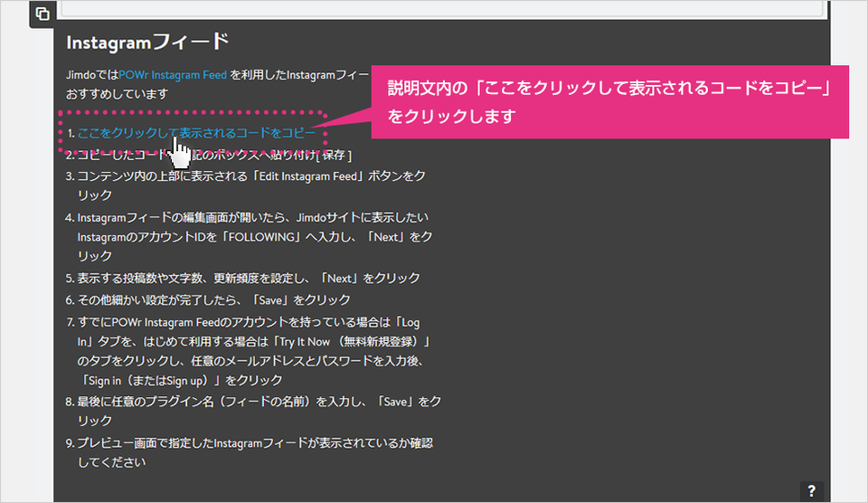The height and width of the screenshot is (503, 868).
Task: Click the ここをクリックして表示されるコードをコピー link
Action: pyautogui.click(x=196, y=133)
